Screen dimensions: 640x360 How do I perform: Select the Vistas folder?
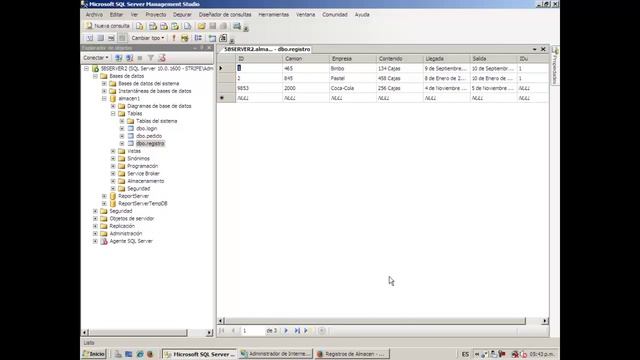134,151
